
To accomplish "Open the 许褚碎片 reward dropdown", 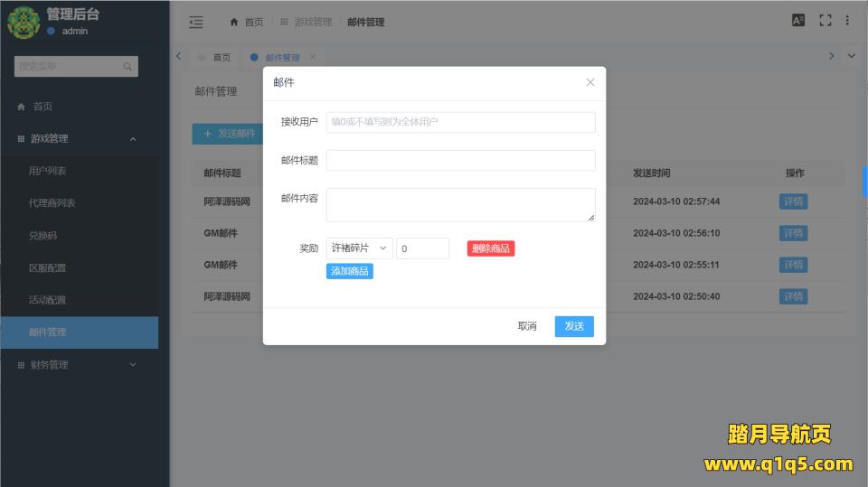I will tap(359, 248).
